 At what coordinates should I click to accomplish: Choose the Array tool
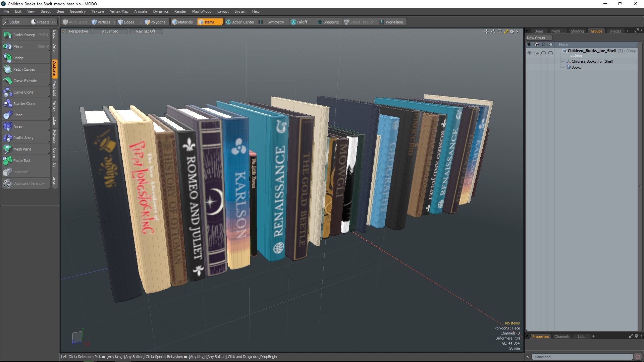click(26, 126)
